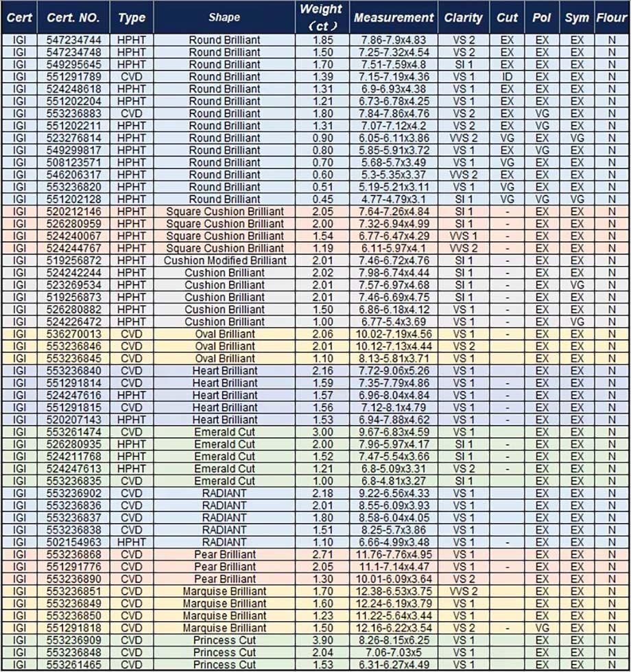Select the Sym column header
Viewport: 631px width, 672px height.
577,18
